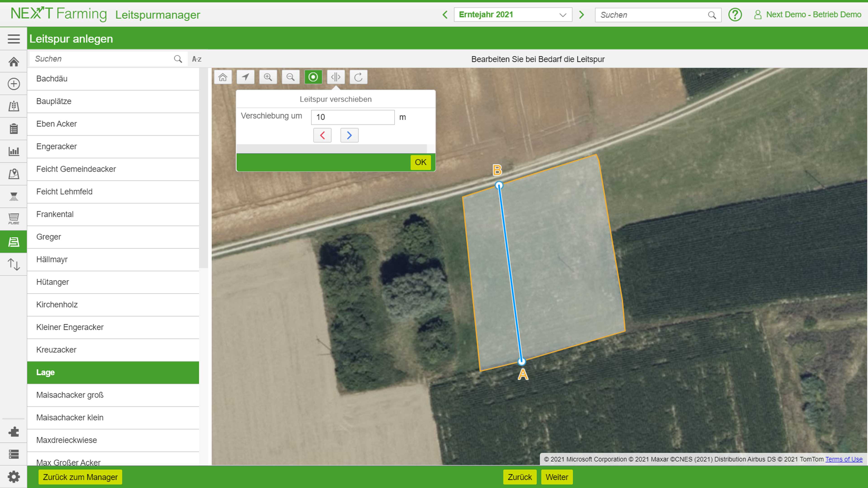The height and width of the screenshot is (488, 868).
Task: Select Bauplätze in field list
Action: [113, 101]
